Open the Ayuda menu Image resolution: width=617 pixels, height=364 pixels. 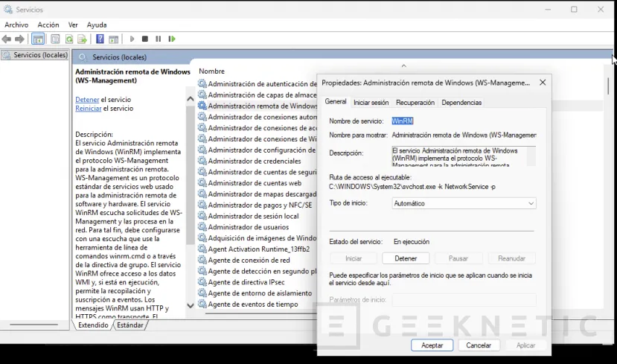(x=97, y=25)
